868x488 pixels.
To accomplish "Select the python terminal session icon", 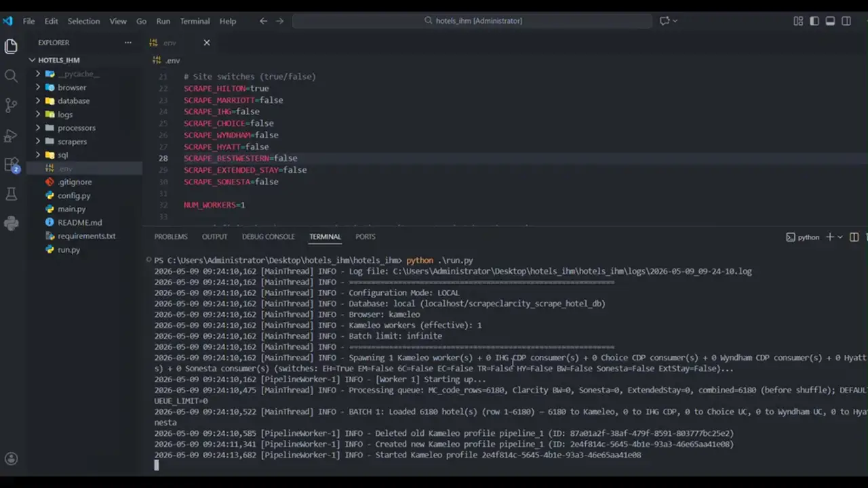I will [803, 237].
